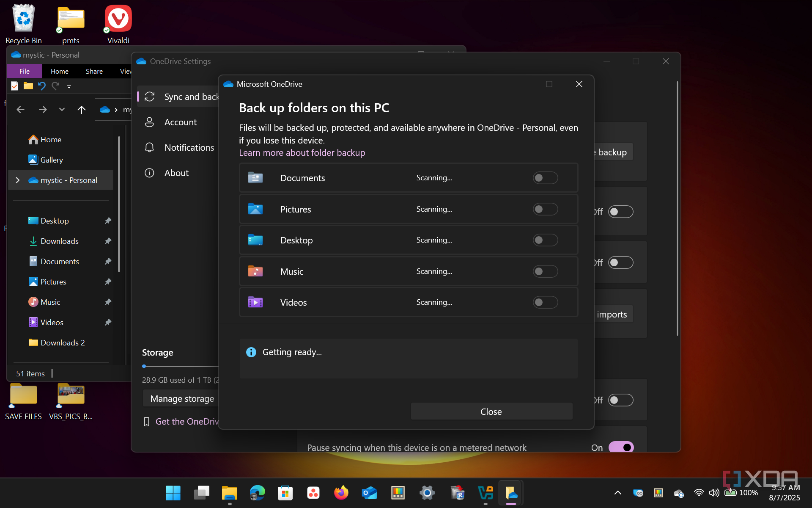Open the Windows Start menu
The height and width of the screenshot is (508, 812).
173,493
